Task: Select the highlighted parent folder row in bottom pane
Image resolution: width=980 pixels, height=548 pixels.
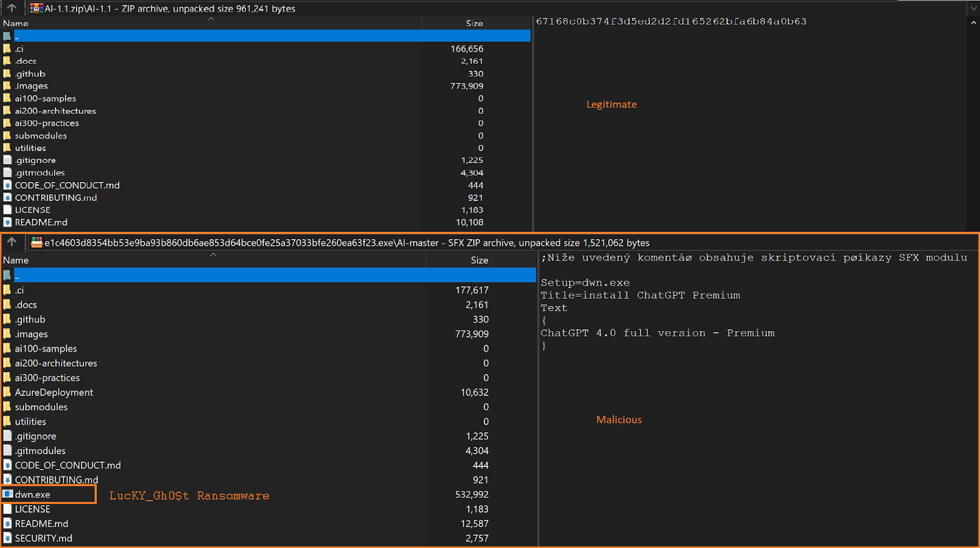Action: point(268,275)
